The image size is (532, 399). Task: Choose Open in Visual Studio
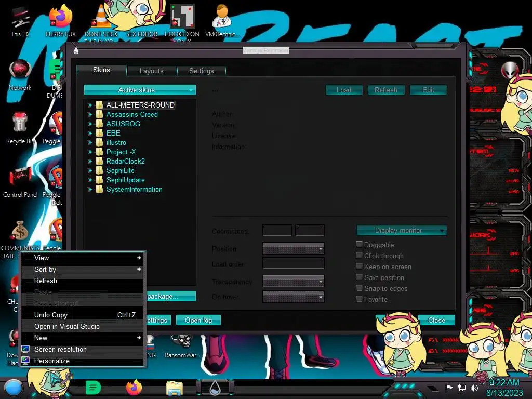click(84, 326)
